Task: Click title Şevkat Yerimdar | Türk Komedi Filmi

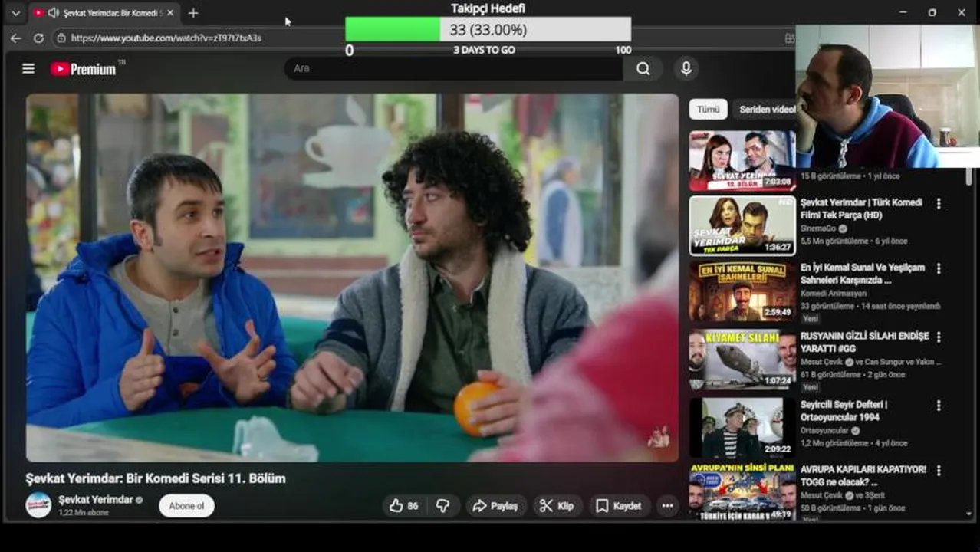Action: [x=861, y=209]
